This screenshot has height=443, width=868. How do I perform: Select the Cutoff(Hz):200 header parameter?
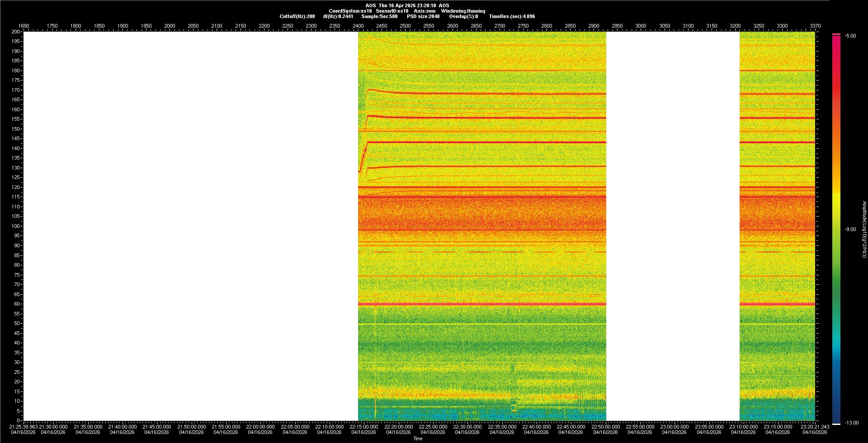(297, 16)
